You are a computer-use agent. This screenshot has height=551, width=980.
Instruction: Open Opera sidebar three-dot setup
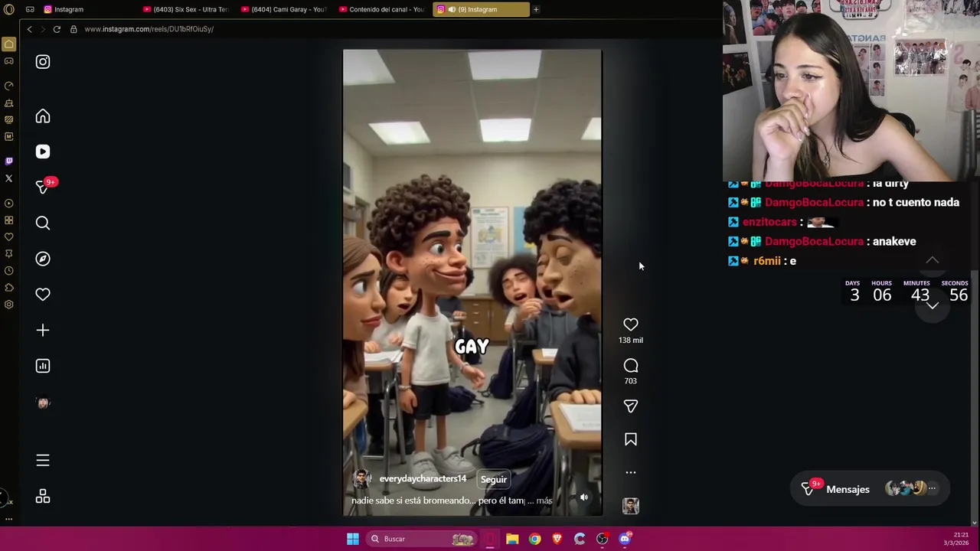[x=9, y=519]
